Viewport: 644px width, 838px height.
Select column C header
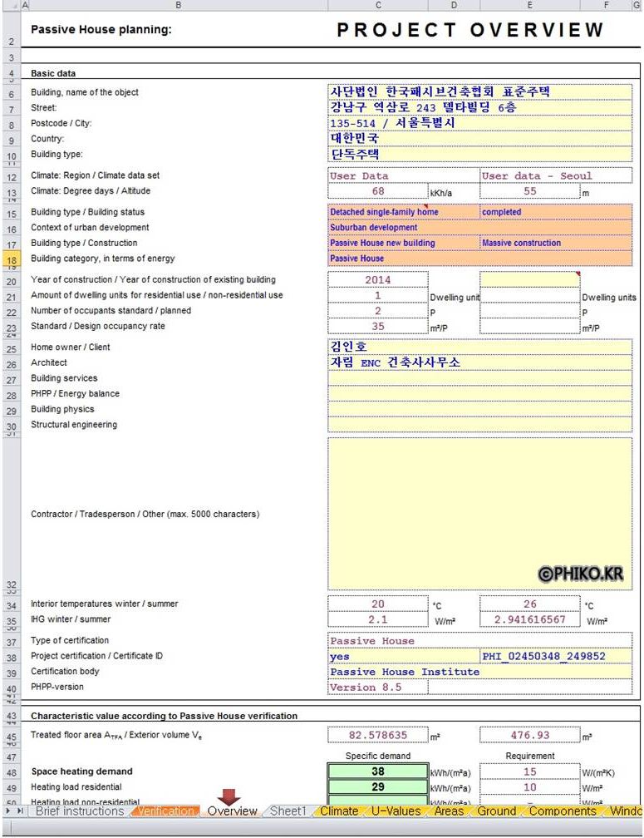tap(378, 5)
